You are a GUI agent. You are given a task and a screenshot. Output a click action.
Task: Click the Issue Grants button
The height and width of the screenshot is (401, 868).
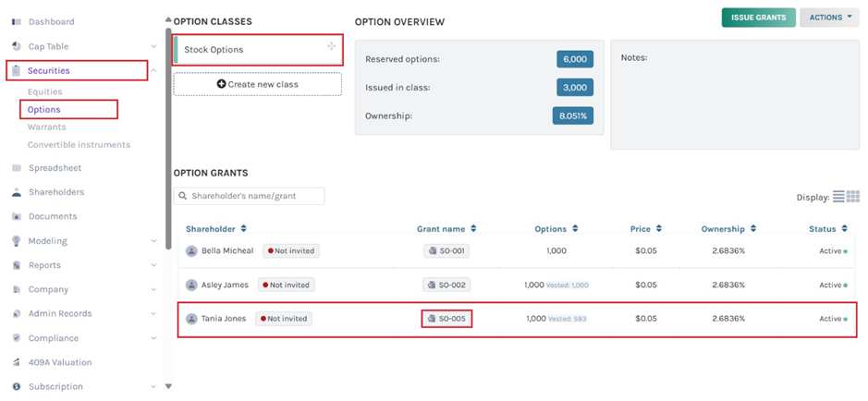pos(758,18)
